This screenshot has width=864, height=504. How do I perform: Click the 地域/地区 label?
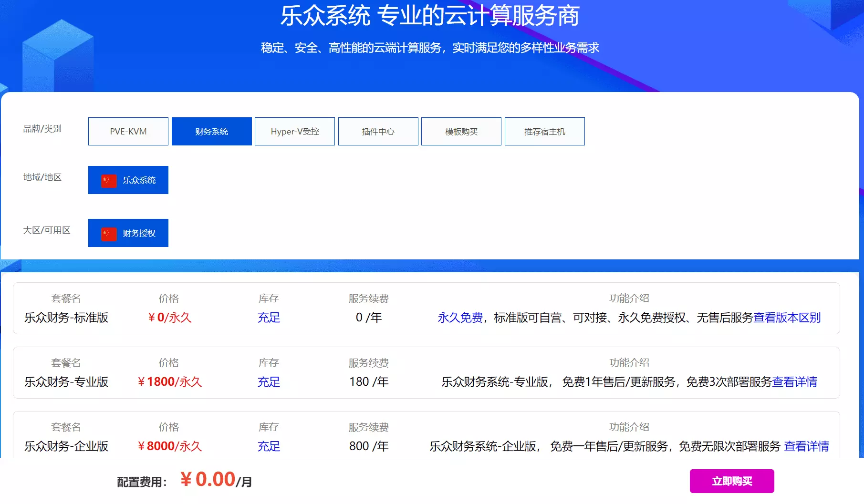pyautogui.click(x=42, y=177)
